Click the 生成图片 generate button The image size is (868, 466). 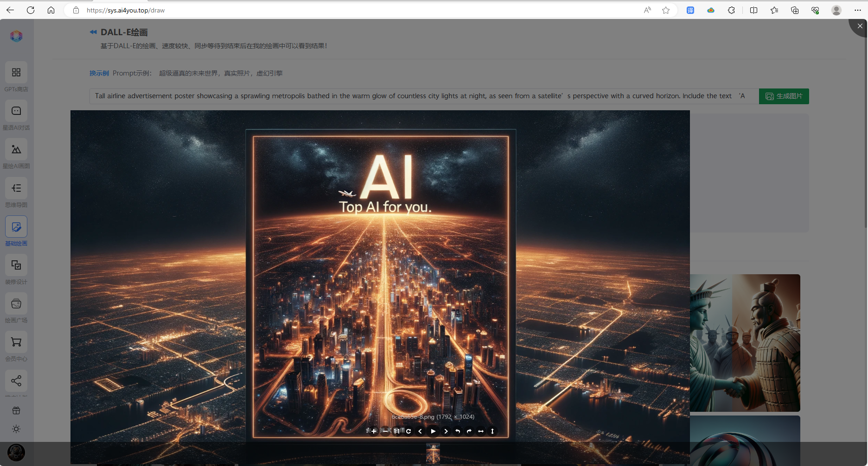(784, 96)
